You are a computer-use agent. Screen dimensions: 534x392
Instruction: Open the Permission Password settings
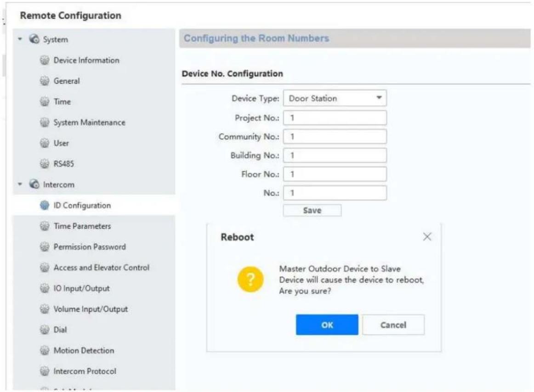pos(90,246)
